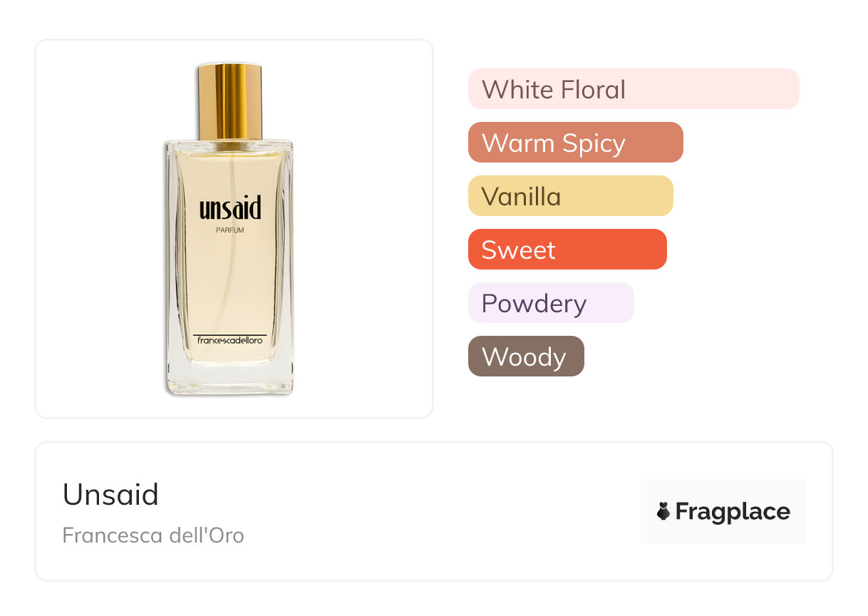Click the Vanilla accord tag

[x=570, y=196]
